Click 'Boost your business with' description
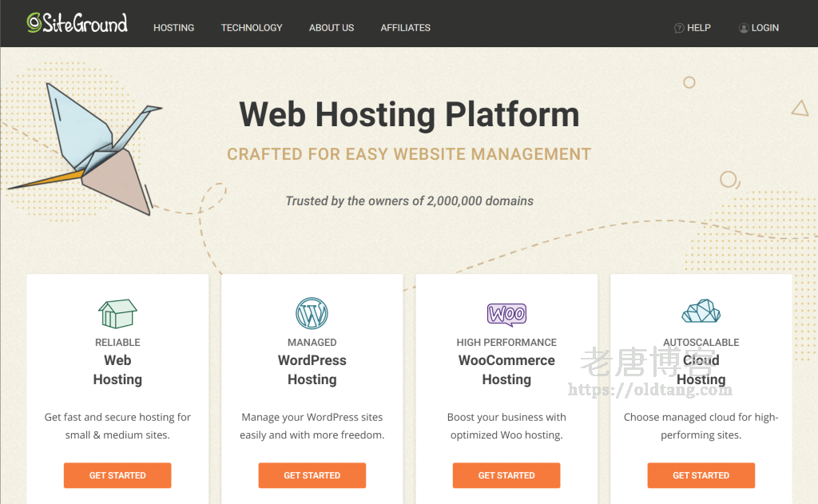The height and width of the screenshot is (504, 818). pyautogui.click(x=506, y=426)
